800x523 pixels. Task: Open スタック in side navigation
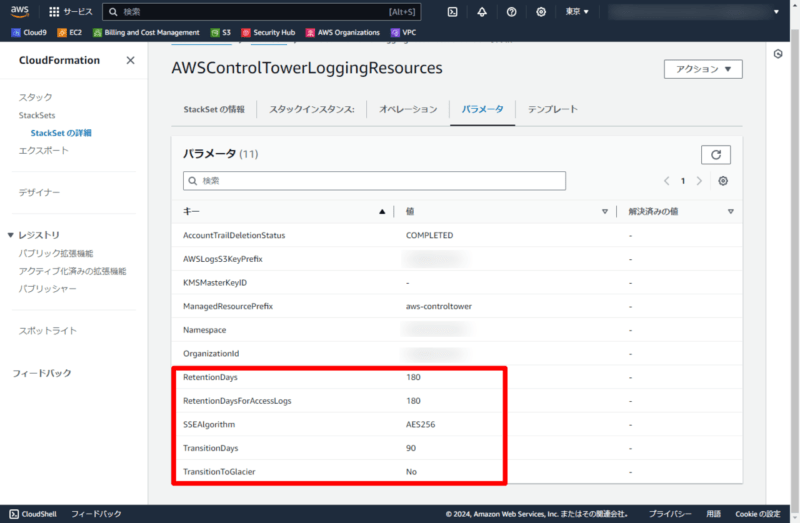(35, 97)
